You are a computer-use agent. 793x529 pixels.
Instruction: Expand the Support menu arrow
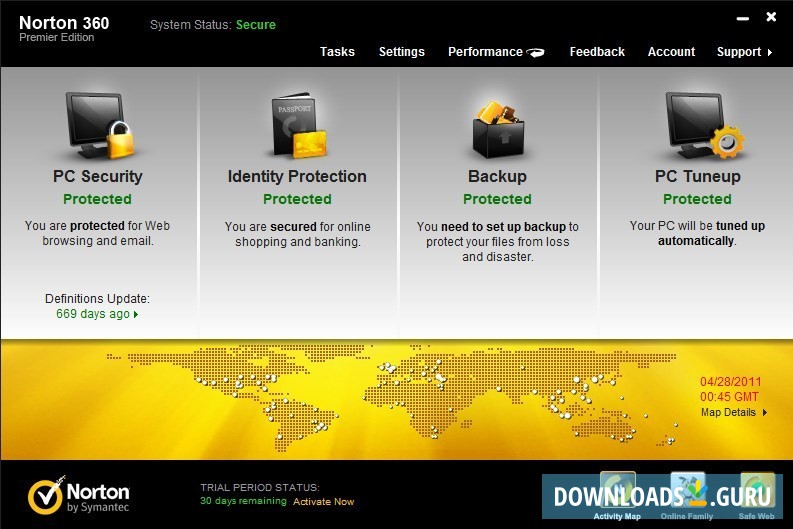(770, 52)
